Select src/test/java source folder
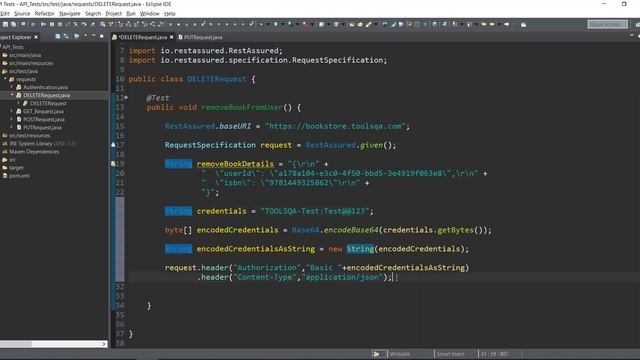Viewport: 640px width, 360px height. (x=23, y=71)
